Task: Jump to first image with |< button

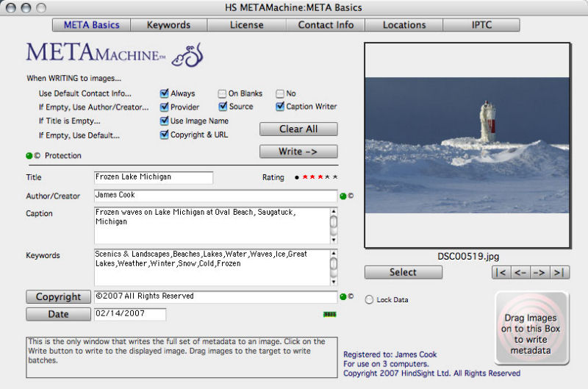Action: (x=501, y=272)
